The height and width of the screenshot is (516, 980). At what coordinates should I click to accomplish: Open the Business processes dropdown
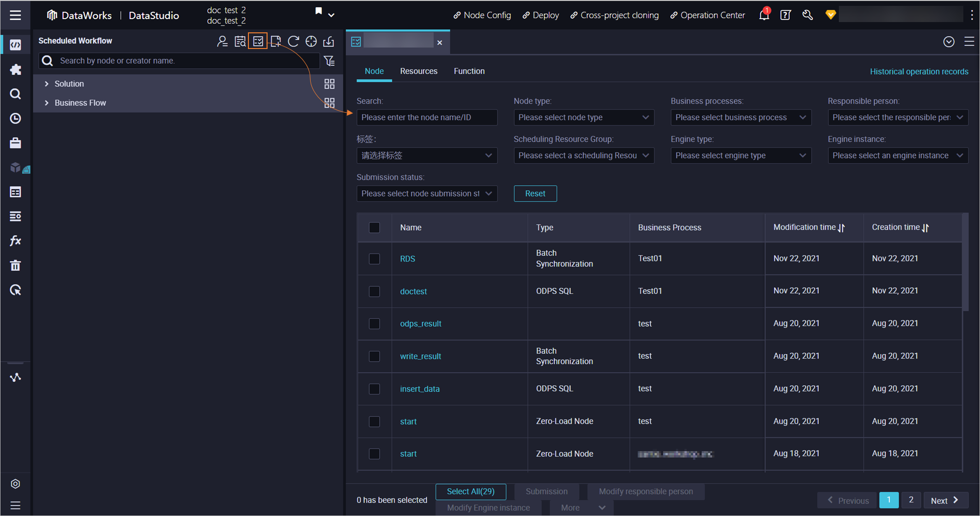tap(741, 117)
